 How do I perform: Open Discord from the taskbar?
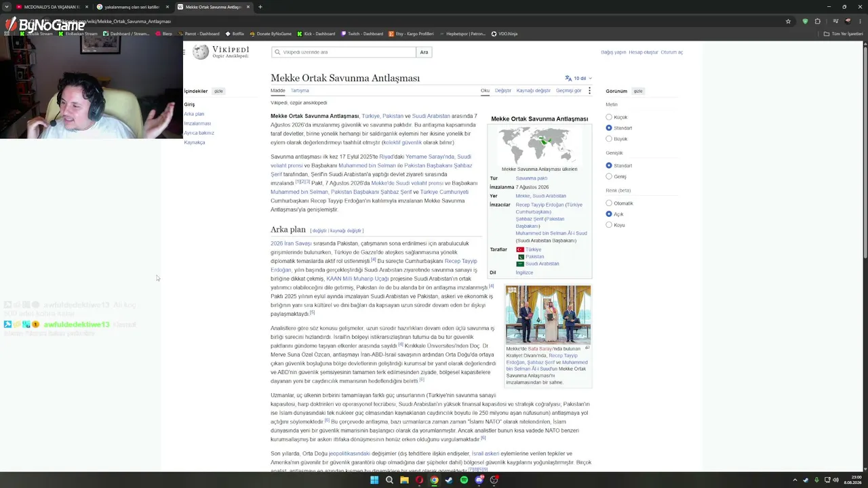tap(479, 480)
